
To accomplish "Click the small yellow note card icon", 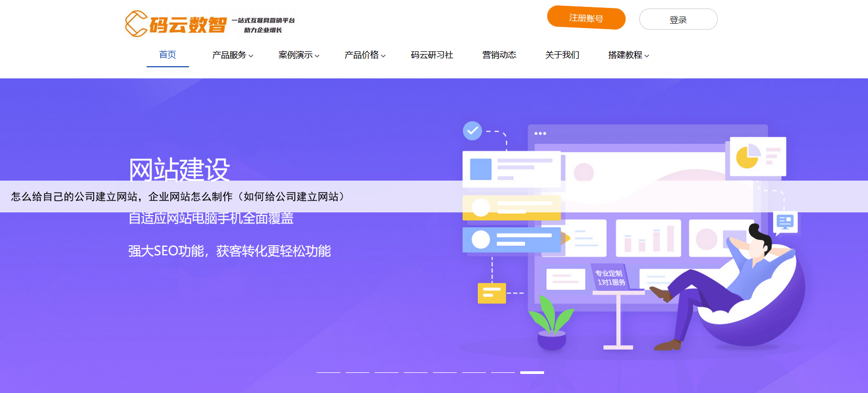I will (x=492, y=293).
